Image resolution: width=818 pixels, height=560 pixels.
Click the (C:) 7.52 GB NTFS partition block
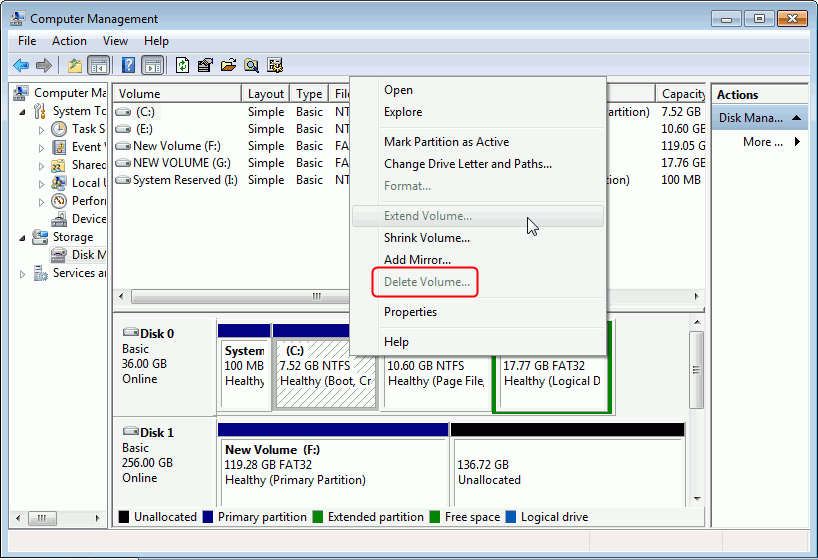(x=326, y=373)
